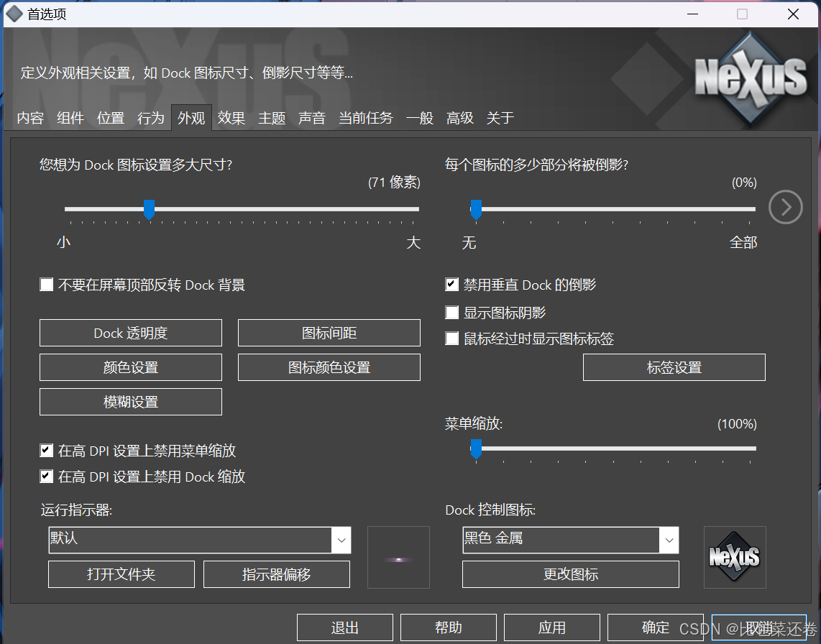The image size is (821, 644).
Task: Click the Dock icon size slider handle
Action: pyautogui.click(x=150, y=209)
